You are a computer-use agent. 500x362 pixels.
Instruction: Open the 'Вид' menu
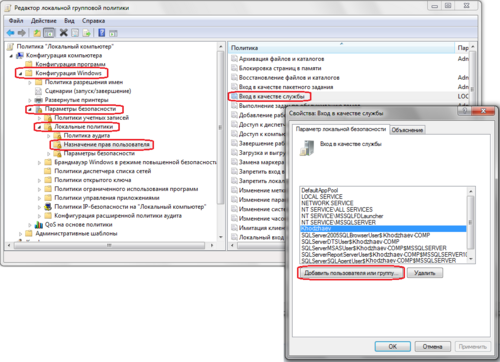(x=69, y=21)
